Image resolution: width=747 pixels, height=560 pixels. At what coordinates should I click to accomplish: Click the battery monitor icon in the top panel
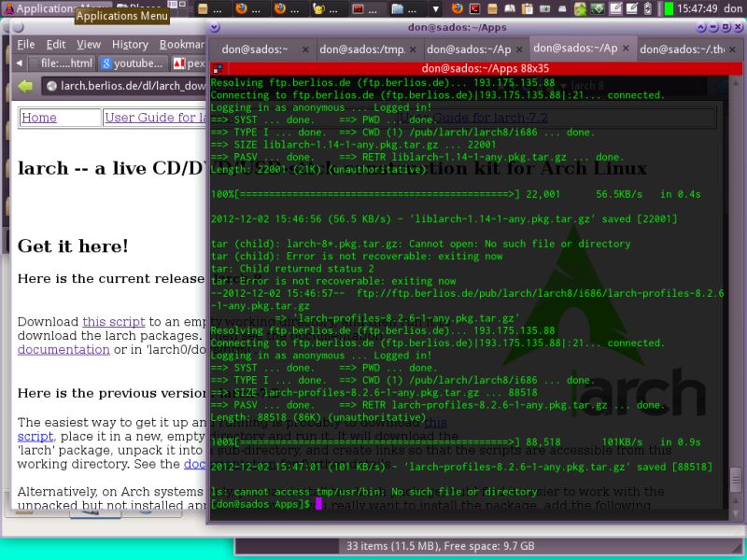tap(647, 7)
